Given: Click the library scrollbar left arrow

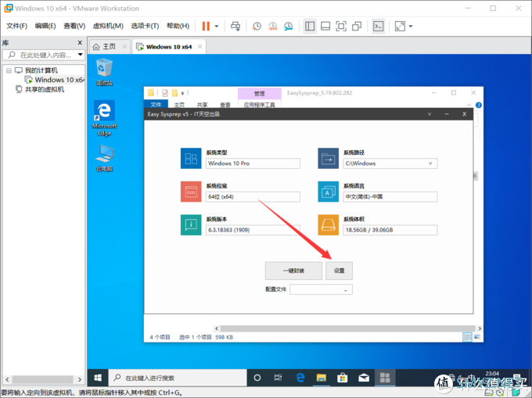Looking at the screenshot, I should 7,379.
